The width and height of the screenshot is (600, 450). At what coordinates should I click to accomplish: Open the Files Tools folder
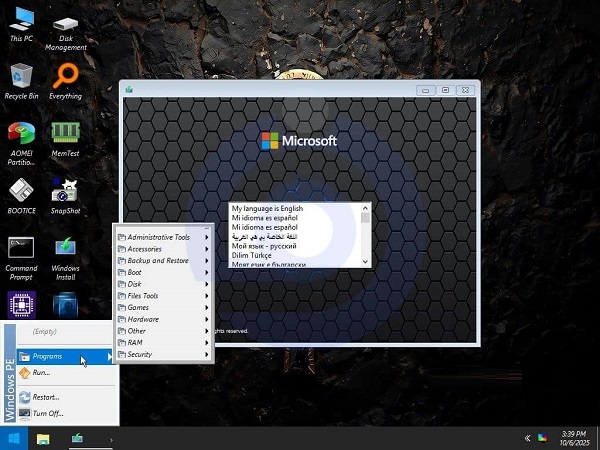[164, 296]
